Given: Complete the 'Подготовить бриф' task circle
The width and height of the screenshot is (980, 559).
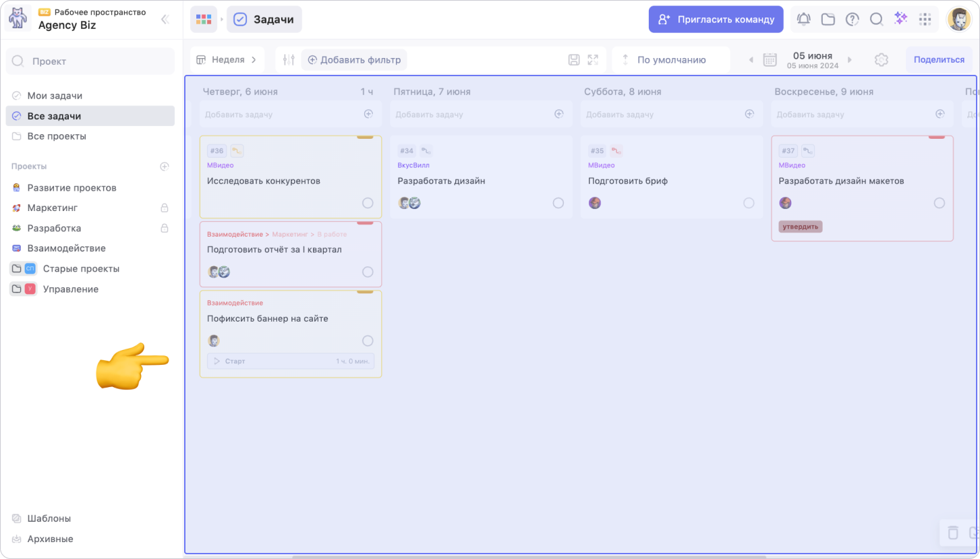Looking at the screenshot, I should (749, 203).
